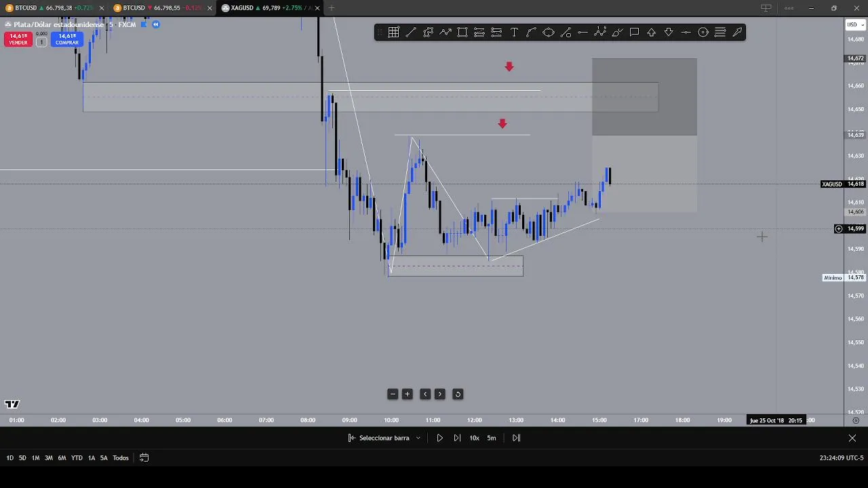
Task: Select the grid tool in the drawing toolbar
Action: tap(393, 32)
